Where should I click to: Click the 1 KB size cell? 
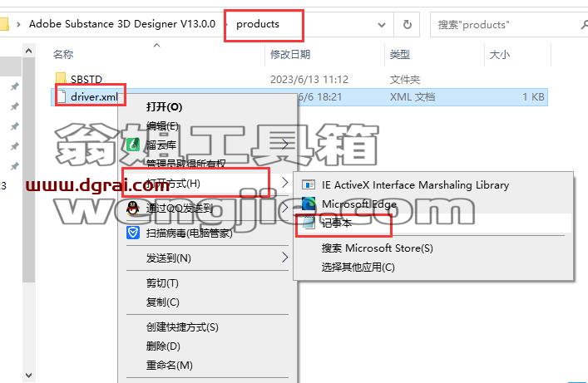533,97
